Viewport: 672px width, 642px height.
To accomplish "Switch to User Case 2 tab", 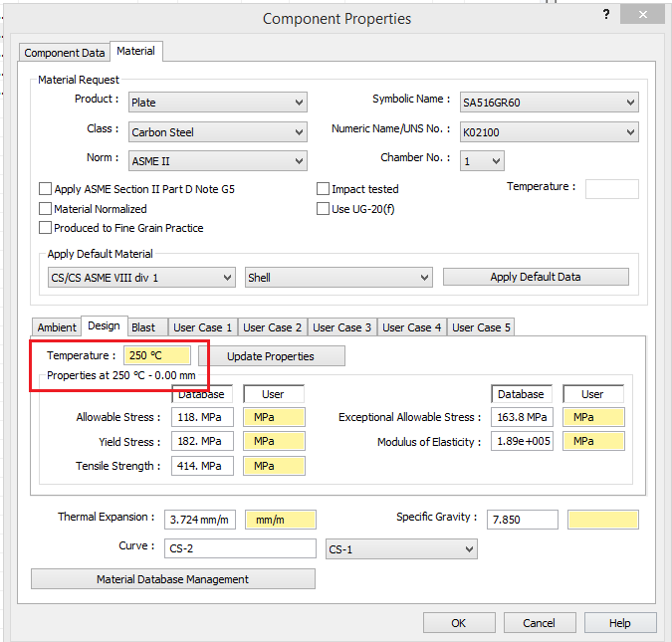I will [x=272, y=327].
